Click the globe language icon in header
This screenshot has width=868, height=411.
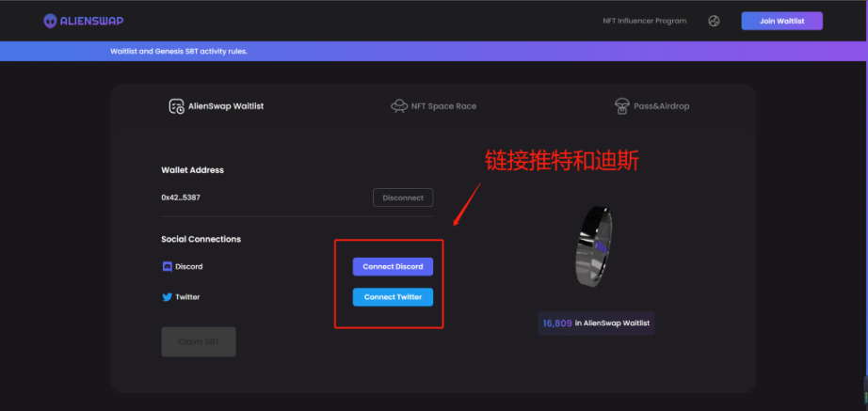click(714, 21)
